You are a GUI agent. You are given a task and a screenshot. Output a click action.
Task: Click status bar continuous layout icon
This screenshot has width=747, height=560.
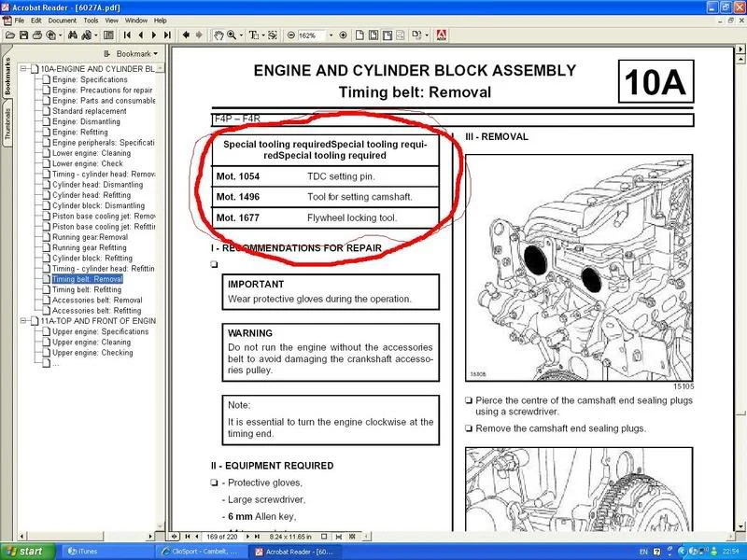click(x=339, y=537)
